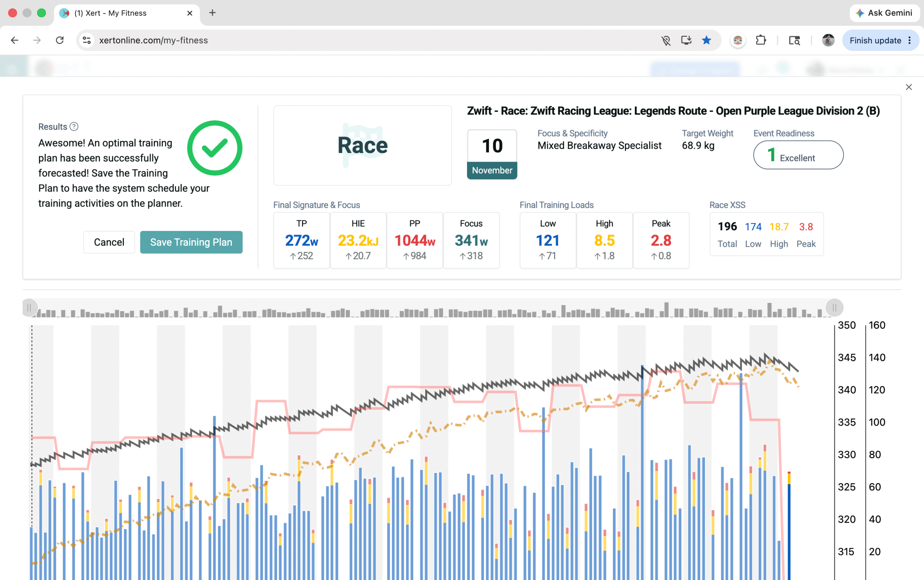Click the bookmark star icon

pos(706,40)
